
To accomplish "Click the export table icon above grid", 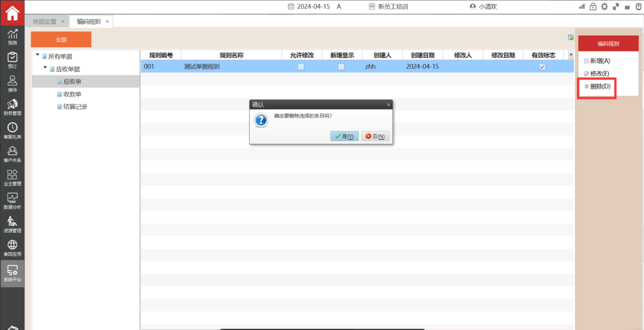I will (x=571, y=38).
